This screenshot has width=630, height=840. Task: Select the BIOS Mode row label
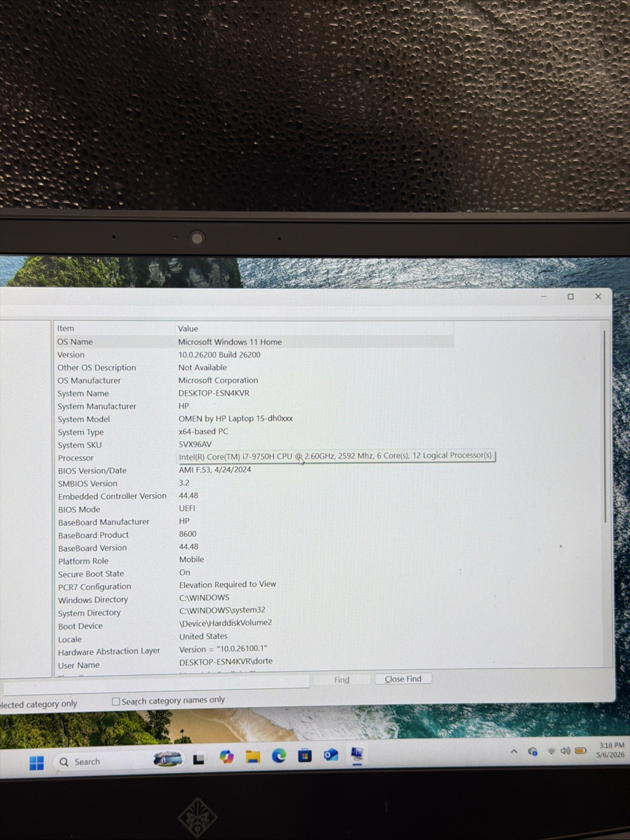click(x=79, y=510)
